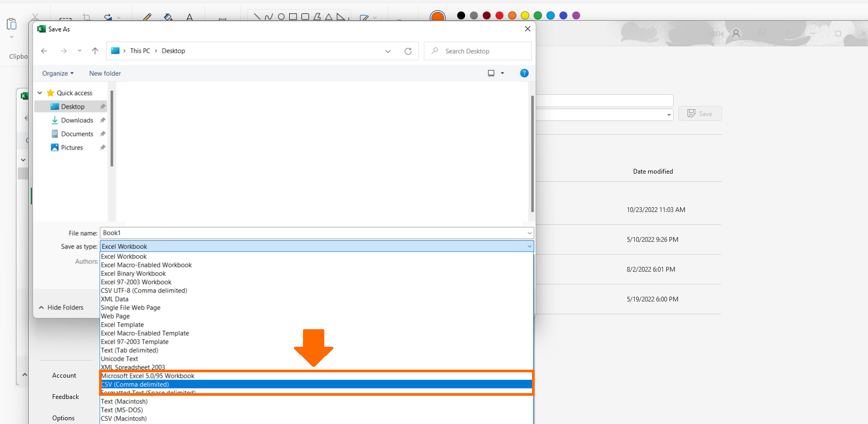Open Account in Excel sidebar
This screenshot has width=868, height=424.
pyautogui.click(x=64, y=376)
